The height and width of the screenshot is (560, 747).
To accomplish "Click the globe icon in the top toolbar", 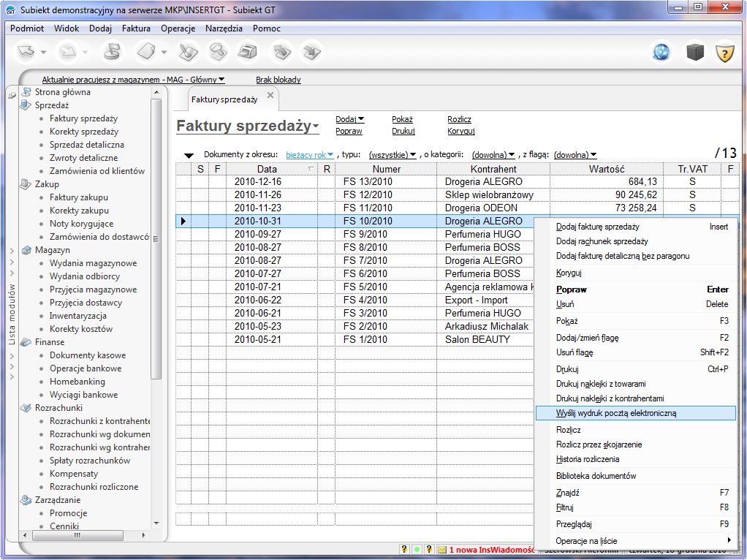I will click(661, 53).
